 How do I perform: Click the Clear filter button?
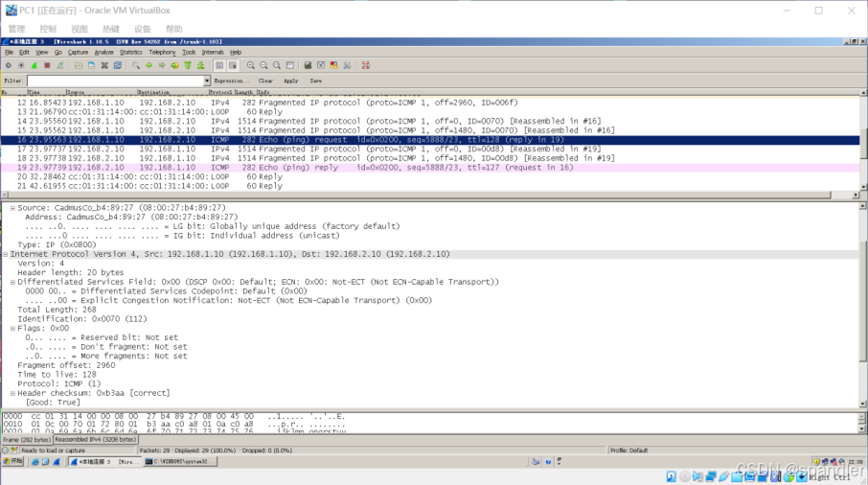[x=265, y=81]
